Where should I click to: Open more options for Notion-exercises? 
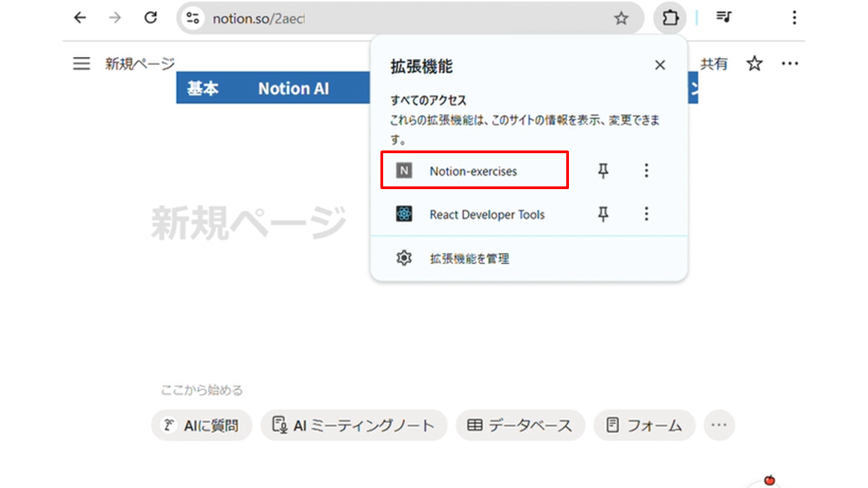[x=646, y=171]
